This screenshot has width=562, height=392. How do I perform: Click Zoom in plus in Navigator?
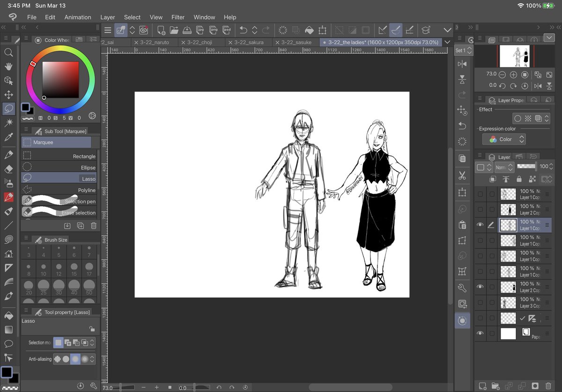pos(513,74)
